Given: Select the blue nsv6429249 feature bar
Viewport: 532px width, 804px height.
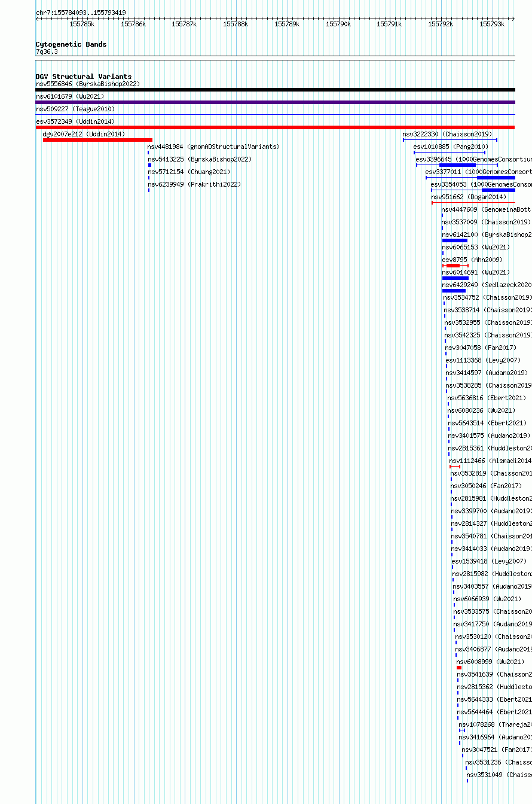Looking at the screenshot, I should [454, 291].
